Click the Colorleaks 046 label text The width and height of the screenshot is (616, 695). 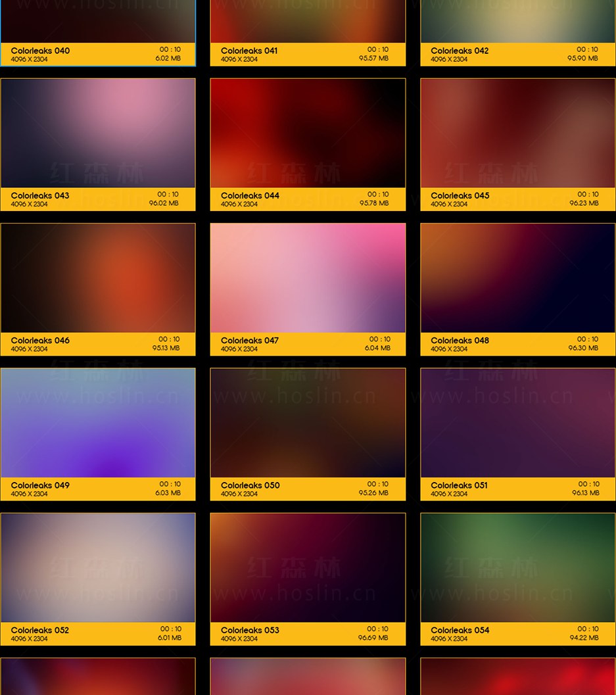40,341
